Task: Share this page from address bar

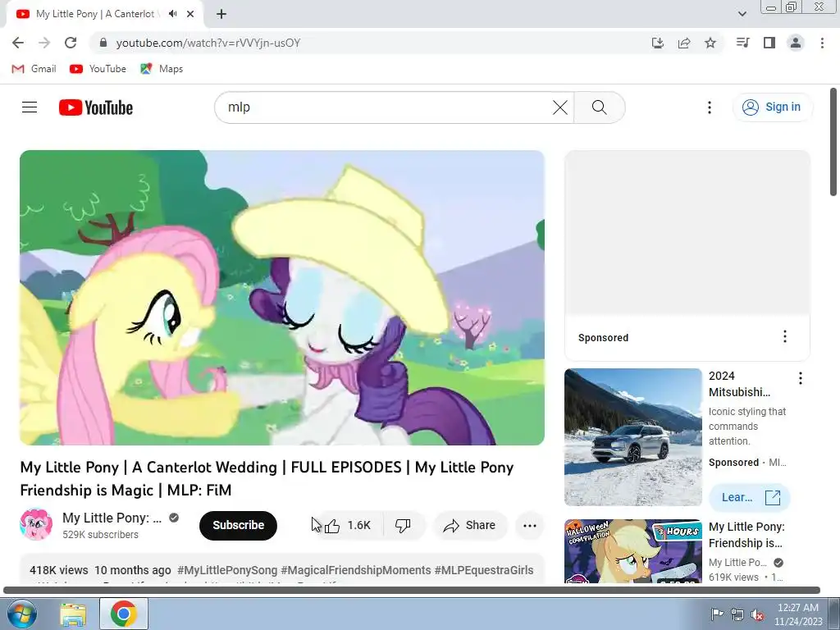Action: (684, 43)
